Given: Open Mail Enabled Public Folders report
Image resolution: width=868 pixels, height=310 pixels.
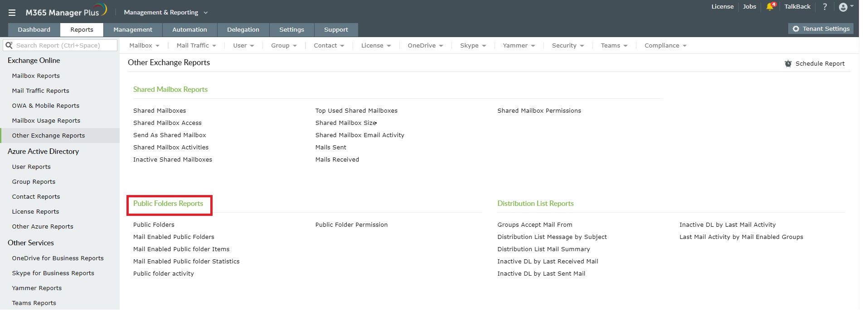Looking at the screenshot, I should click(174, 237).
